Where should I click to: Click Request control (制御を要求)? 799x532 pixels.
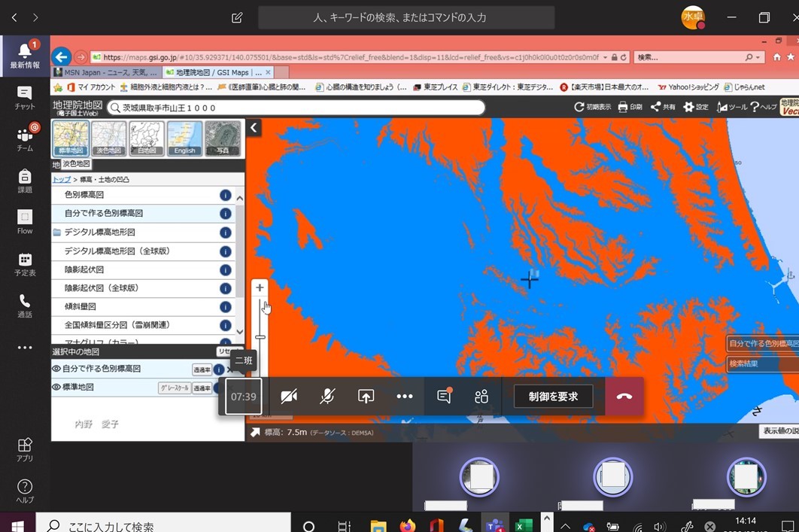(554, 397)
